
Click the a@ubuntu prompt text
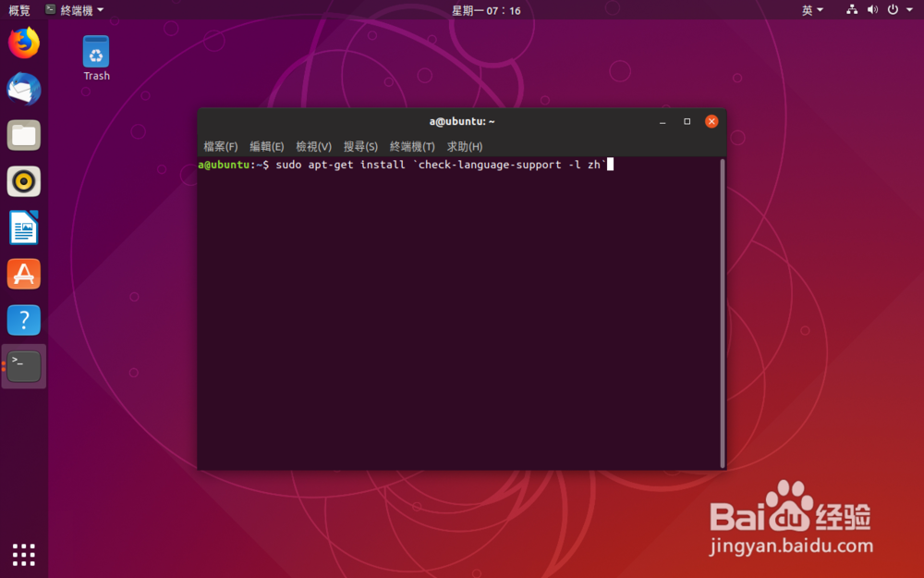tap(224, 165)
